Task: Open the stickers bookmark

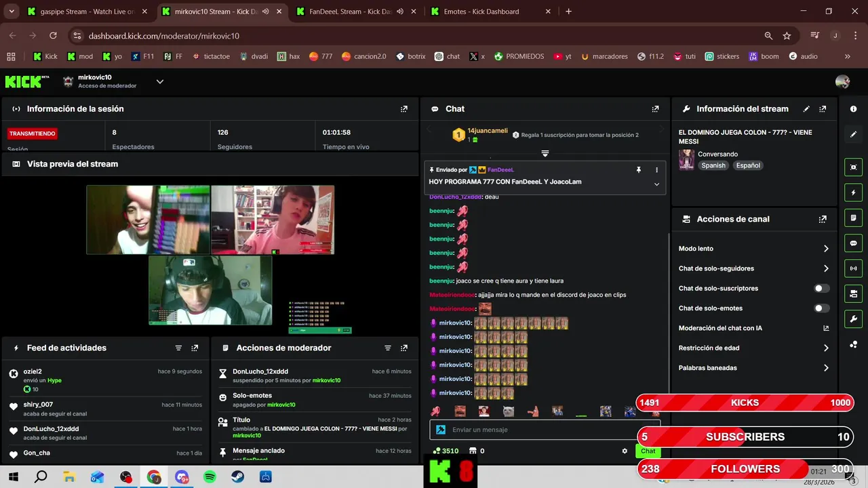Action: 722,57
